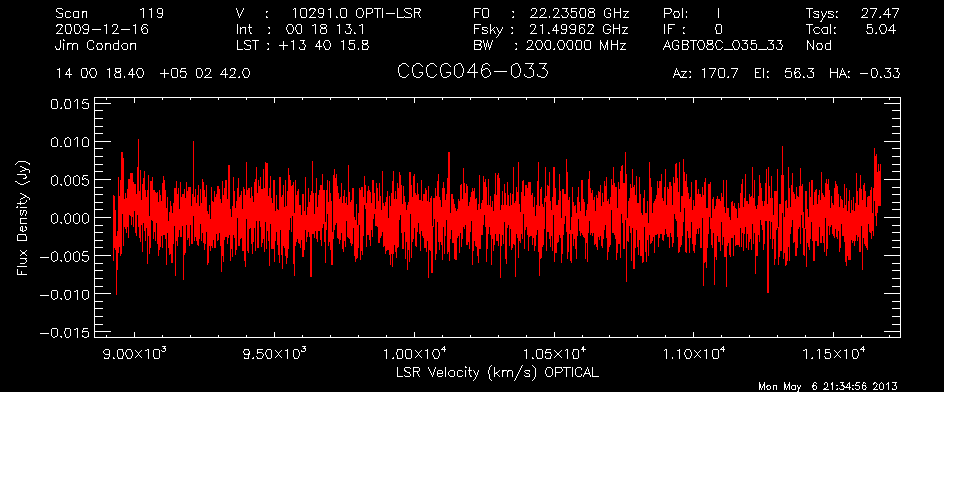
Task: Select the 1.00×10⁴ x-axis tick label
Action: pyautogui.click(x=415, y=354)
